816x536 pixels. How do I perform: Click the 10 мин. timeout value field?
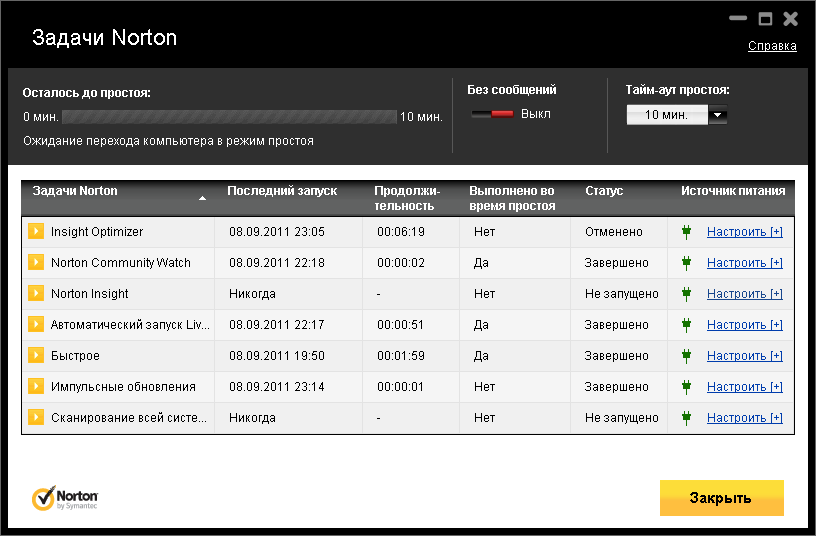click(667, 115)
